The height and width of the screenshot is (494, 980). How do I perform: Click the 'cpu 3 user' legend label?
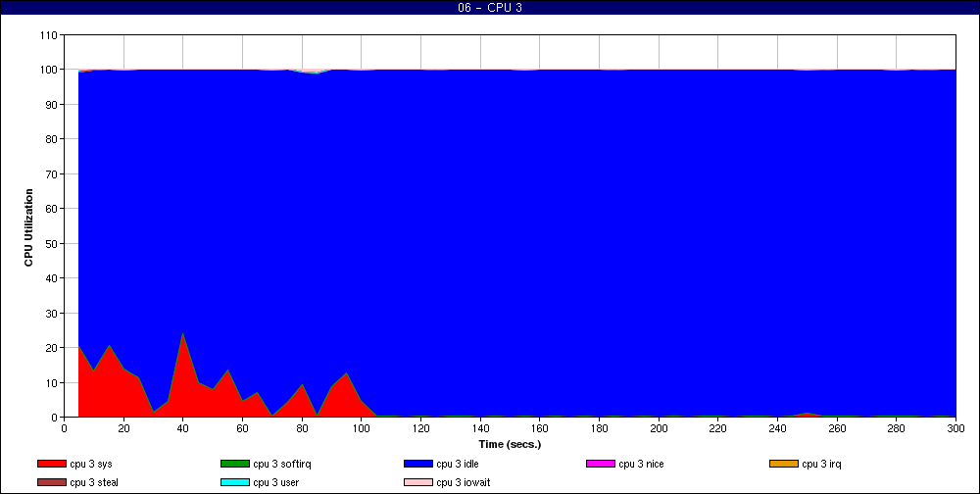click(275, 482)
